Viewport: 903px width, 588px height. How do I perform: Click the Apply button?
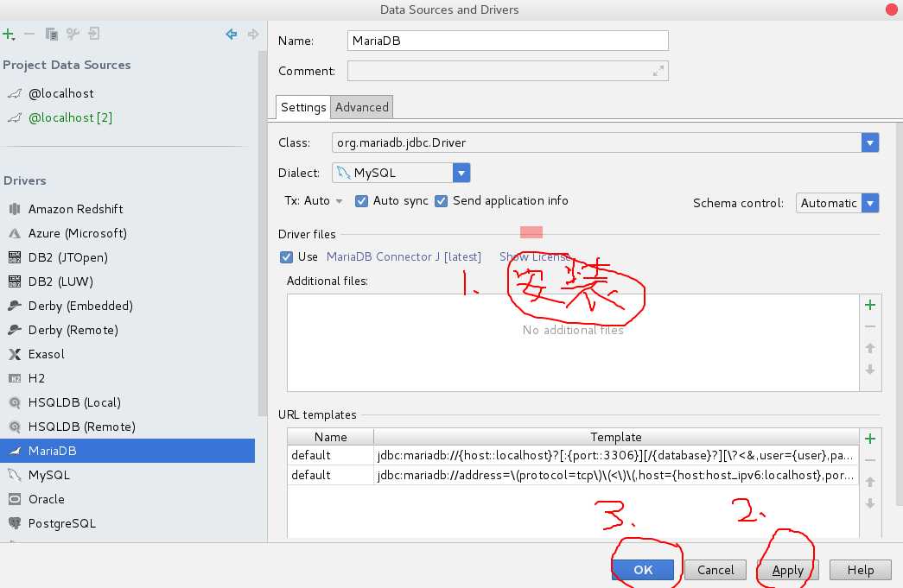(788, 570)
